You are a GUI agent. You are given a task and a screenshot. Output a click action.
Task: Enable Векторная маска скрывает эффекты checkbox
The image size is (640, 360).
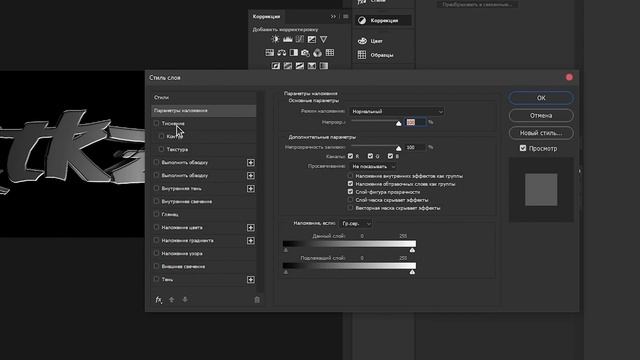coord(350,208)
